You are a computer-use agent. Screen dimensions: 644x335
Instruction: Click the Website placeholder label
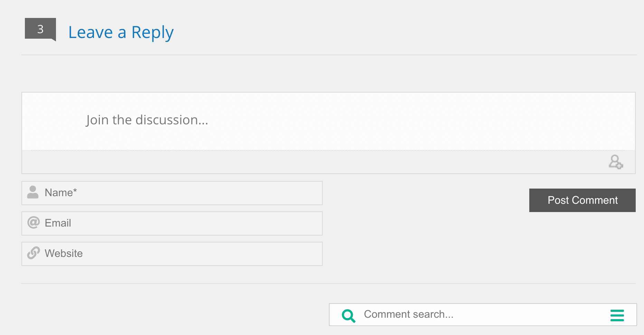click(x=64, y=253)
